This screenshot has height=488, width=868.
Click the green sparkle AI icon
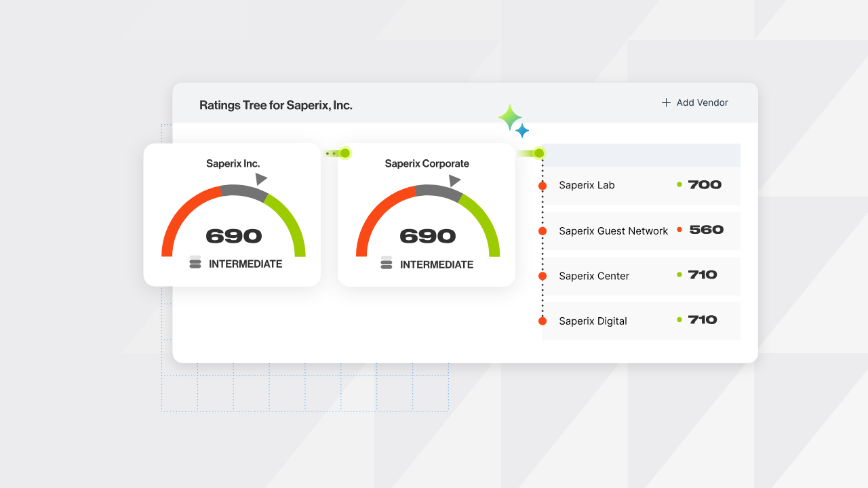(x=510, y=118)
